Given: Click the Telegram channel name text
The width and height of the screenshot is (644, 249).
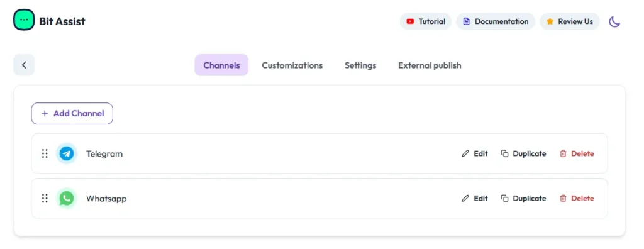Looking at the screenshot, I should click(104, 154).
